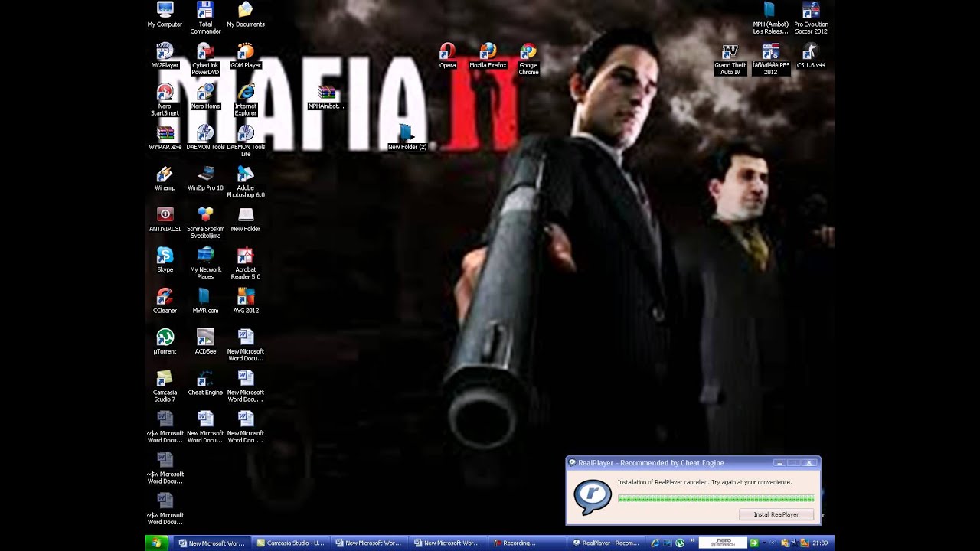Click the system tray clock 21:39
The image size is (980, 551).
(820, 543)
